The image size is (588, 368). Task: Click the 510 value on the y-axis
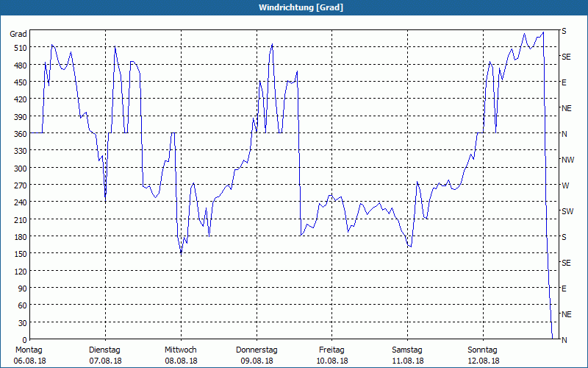pyautogui.click(x=19, y=48)
